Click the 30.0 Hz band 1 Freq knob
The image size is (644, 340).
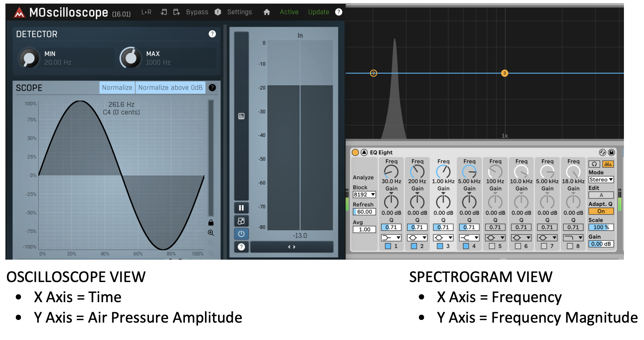click(391, 172)
